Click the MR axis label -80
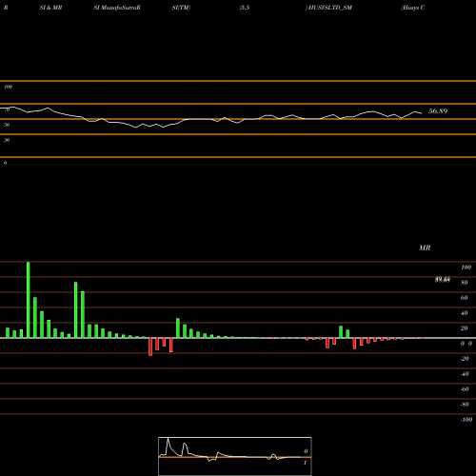476x476 pixels. tap(465, 405)
